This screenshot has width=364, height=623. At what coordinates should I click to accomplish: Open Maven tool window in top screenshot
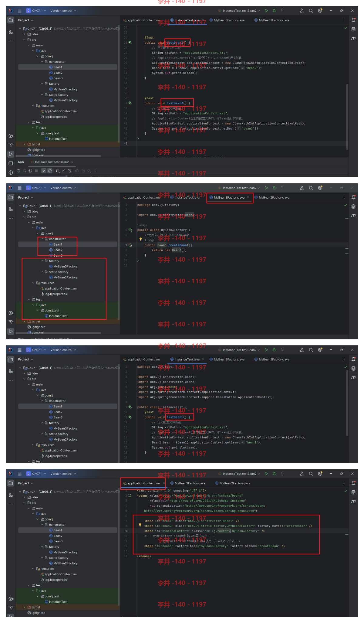(353, 39)
